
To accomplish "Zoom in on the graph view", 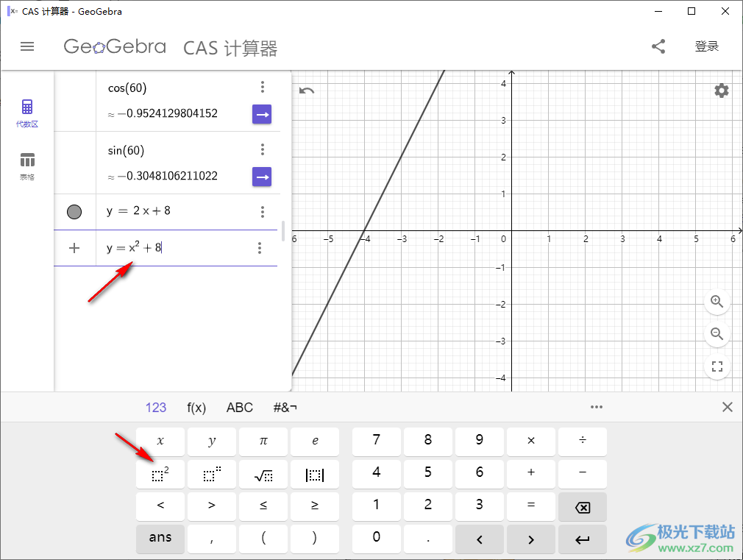I will [x=717, y=302].
